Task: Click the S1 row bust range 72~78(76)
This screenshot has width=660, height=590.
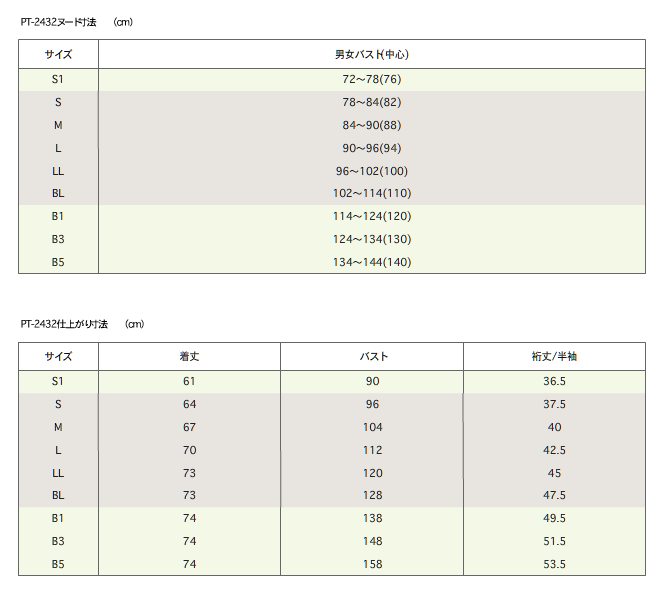Action: coord(372,79)
